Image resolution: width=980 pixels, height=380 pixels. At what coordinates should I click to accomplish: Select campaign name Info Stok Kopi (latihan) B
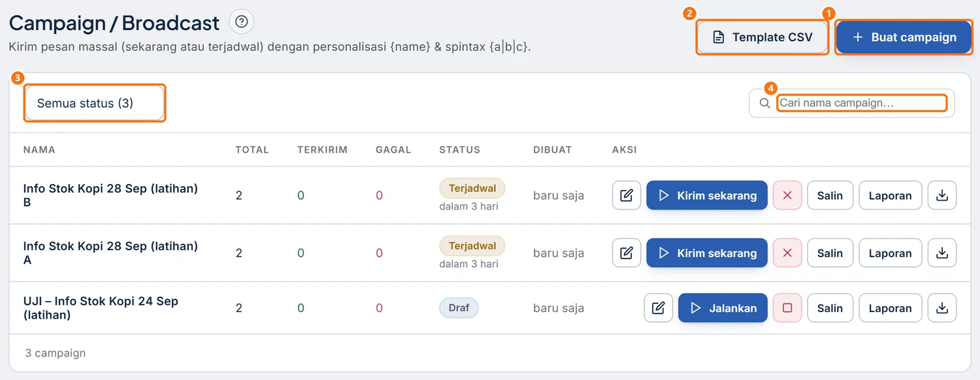click(110, 195)
